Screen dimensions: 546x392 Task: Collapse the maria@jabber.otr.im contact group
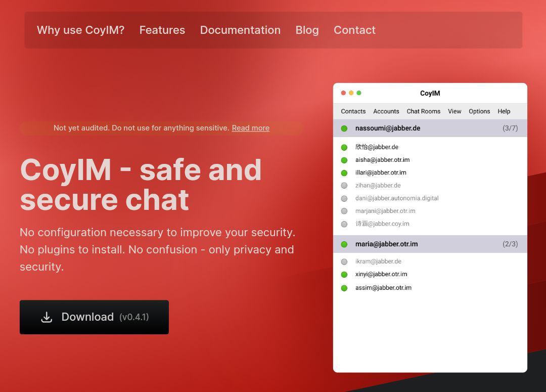386,244
